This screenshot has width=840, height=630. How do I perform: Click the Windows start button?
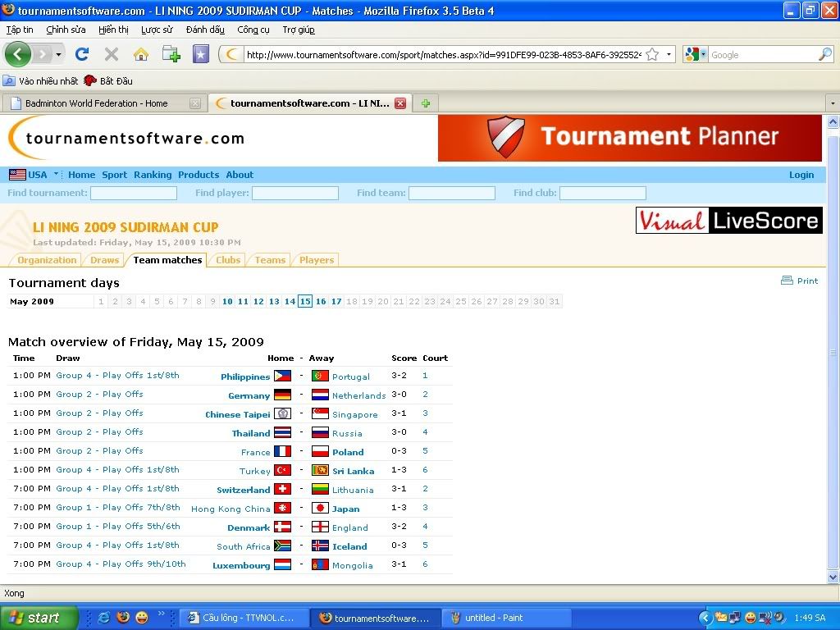point(39,618)
